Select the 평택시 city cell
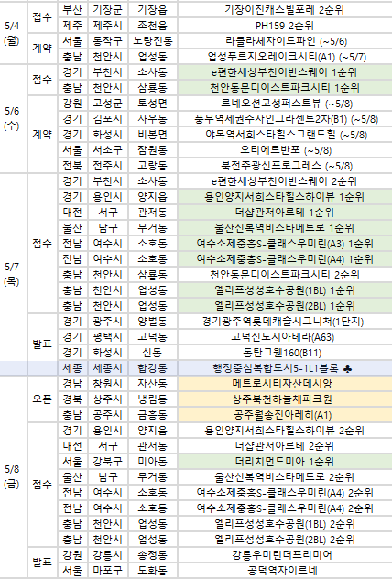Viewport: 392px width, 579px height. tap(107, 337)
